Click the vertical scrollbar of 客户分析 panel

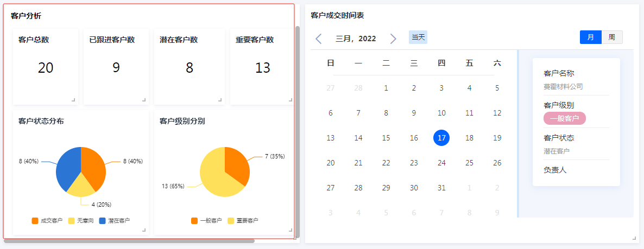[297, 130]
